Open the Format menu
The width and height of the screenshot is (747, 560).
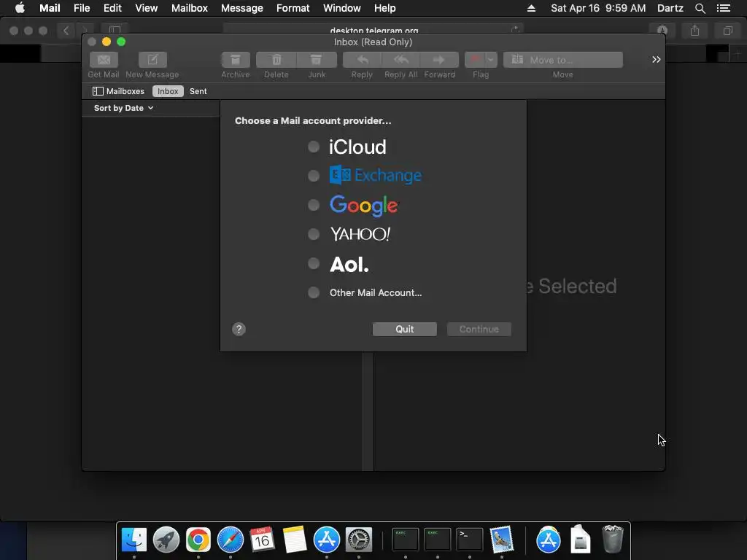click(x=293, y=8)
